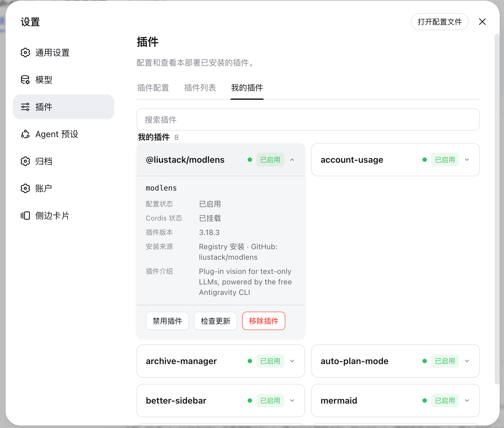Click the gear icon beside 通用设置

[x=25, y=52]
